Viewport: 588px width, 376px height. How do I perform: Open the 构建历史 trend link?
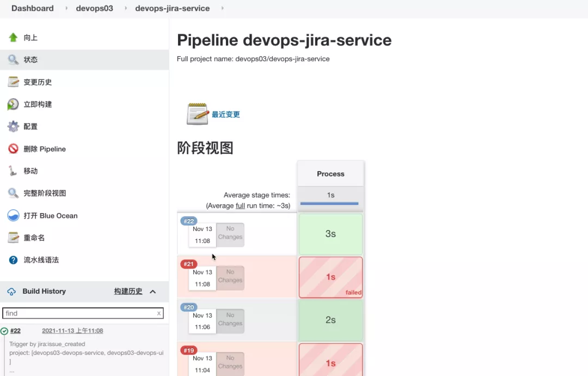128,291
